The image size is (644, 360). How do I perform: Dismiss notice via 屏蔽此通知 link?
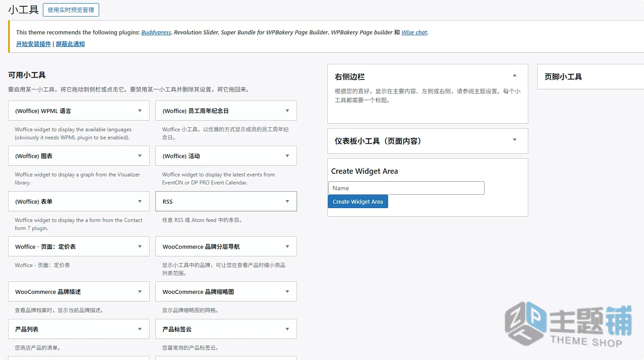tap(70, 44)
